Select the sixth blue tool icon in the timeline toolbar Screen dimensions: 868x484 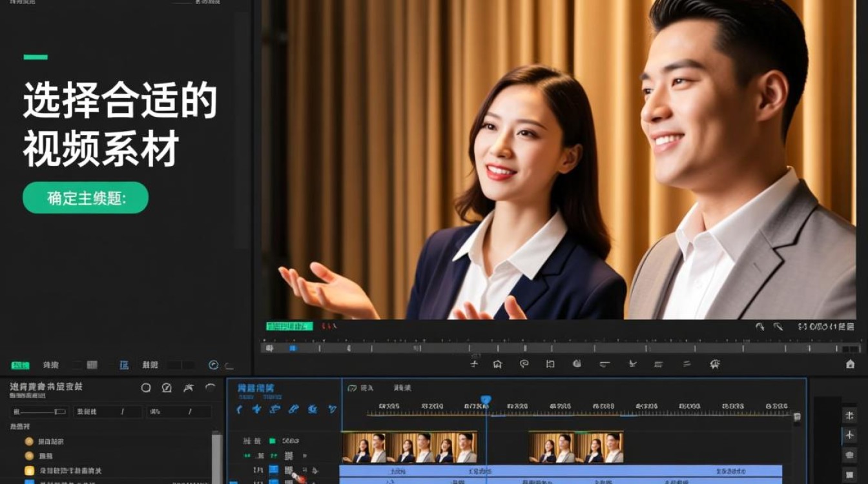click(x=332, y=409)
